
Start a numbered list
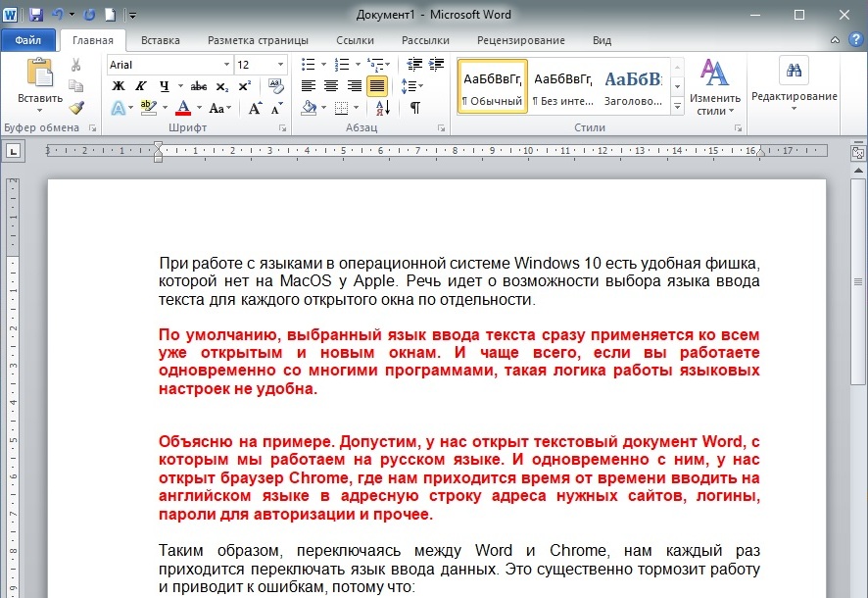342,65
